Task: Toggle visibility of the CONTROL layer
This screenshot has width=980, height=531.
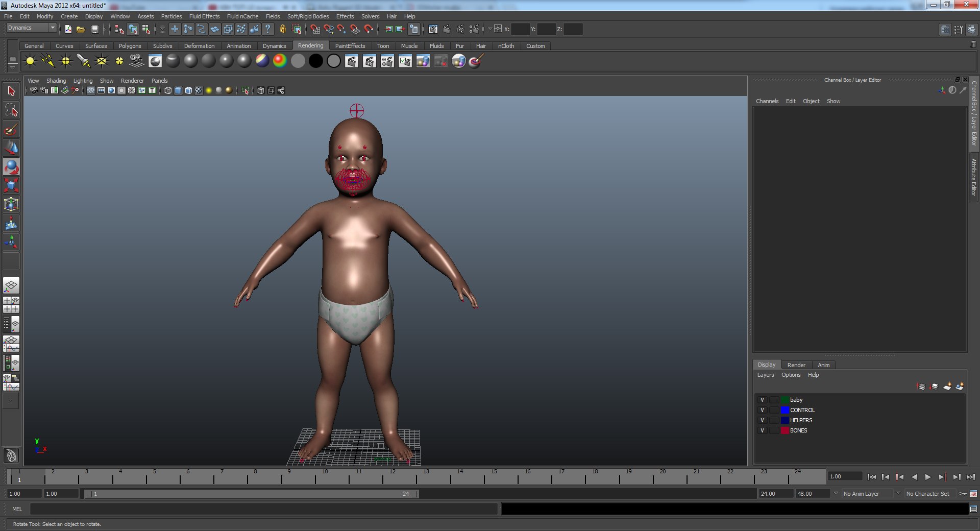Action: (x=763, y=410)
